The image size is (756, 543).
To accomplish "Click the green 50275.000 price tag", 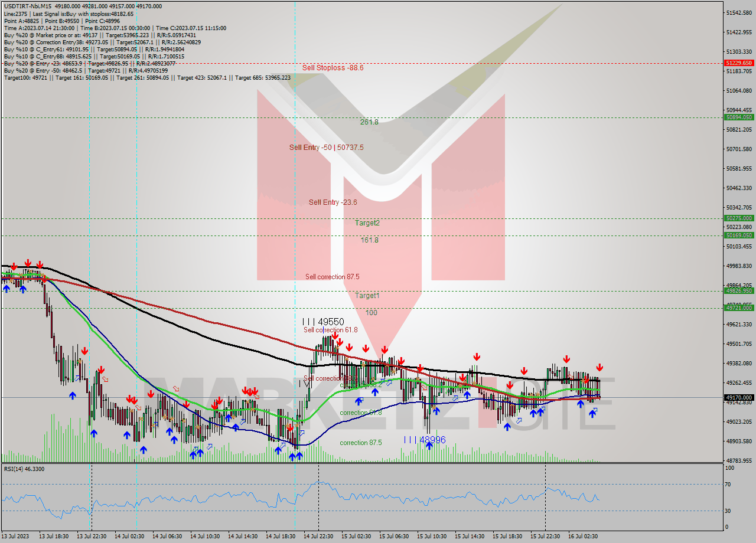I will click(x=739, y=218).
